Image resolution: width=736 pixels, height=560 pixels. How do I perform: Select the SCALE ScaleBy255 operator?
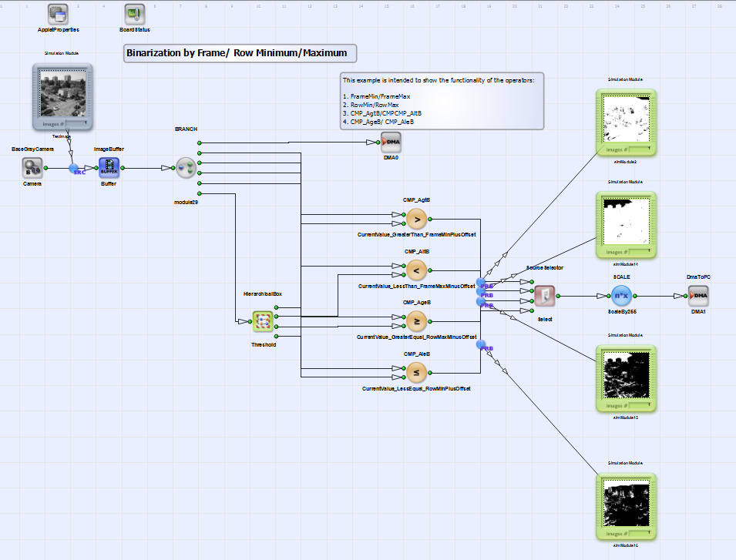(621, 296)
